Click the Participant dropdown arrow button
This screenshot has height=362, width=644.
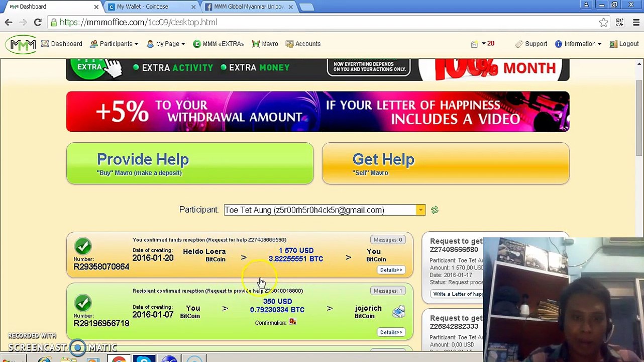pyautogui.click(x=420, y=210)
